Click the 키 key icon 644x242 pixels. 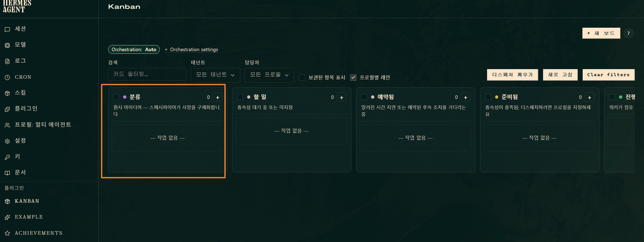[x=7, y=157]
